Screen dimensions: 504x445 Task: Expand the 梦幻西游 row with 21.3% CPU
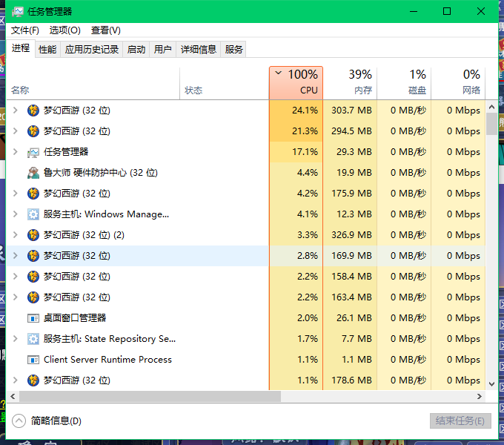click(15, 131)
